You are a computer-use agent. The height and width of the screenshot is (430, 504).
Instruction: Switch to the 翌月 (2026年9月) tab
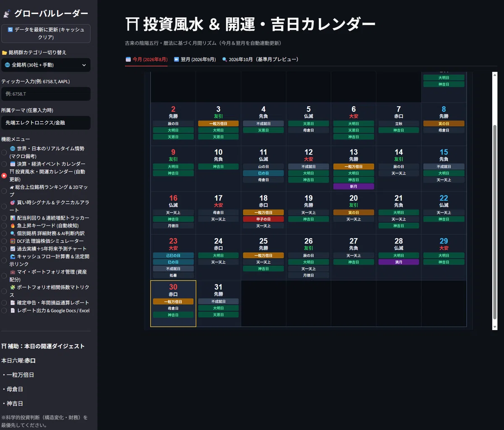195,60
